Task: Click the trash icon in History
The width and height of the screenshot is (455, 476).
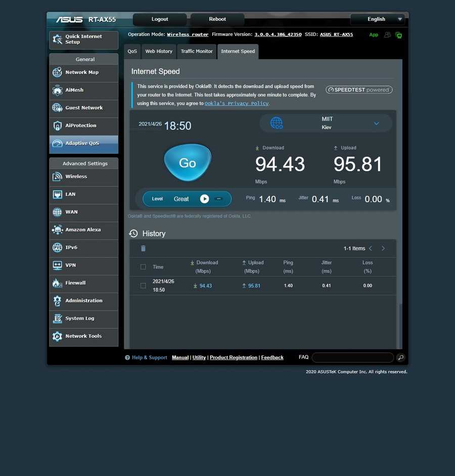Action: click(x=143, y=248)
